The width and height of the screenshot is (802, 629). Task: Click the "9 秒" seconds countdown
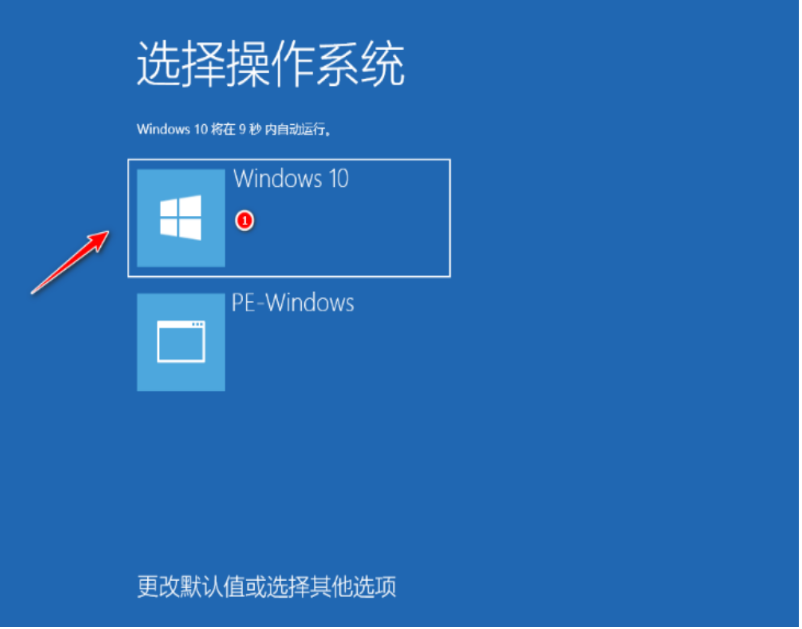[250, 129]
